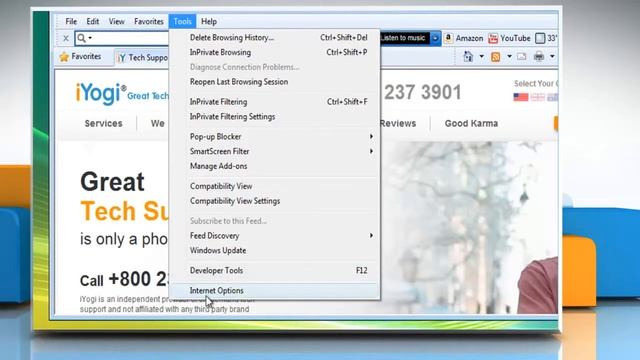Open the File menu
This screenshot has width=640, height=360.
pos(71,21)
